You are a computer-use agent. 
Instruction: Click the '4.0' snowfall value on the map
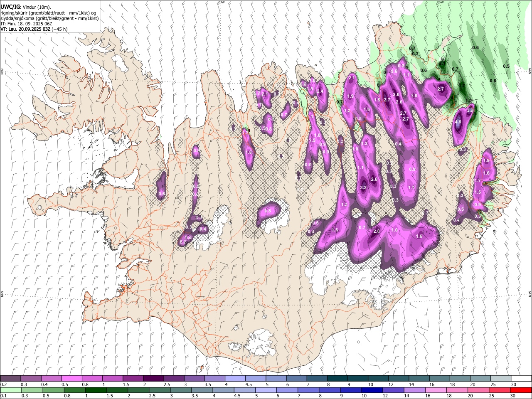pos(458,122)
